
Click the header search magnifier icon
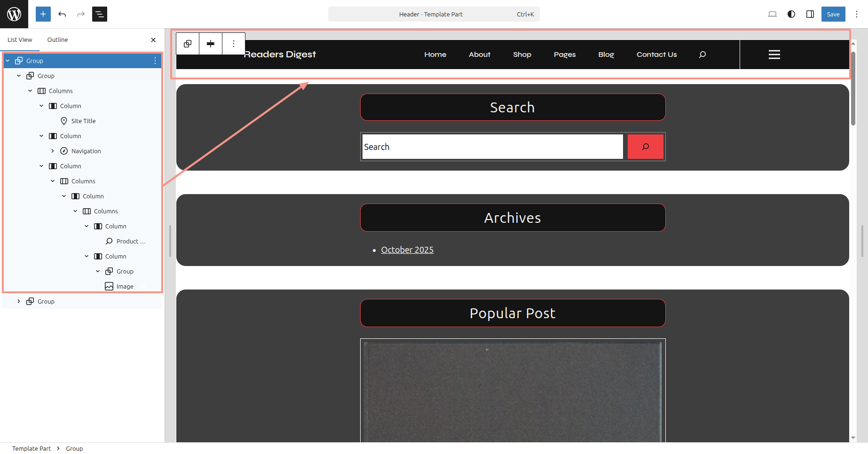pos(702,55)
